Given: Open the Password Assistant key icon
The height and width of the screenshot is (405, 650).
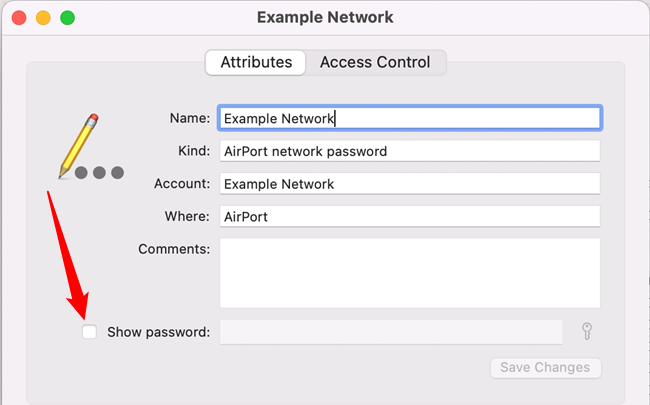Looking at the screenshot, I should pyautogui.click(x=587, y=332).
